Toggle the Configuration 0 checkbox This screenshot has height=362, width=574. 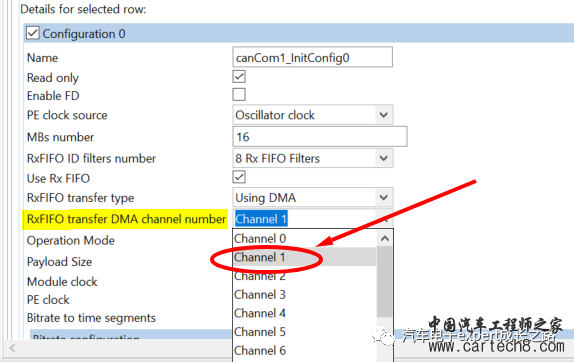33,33
